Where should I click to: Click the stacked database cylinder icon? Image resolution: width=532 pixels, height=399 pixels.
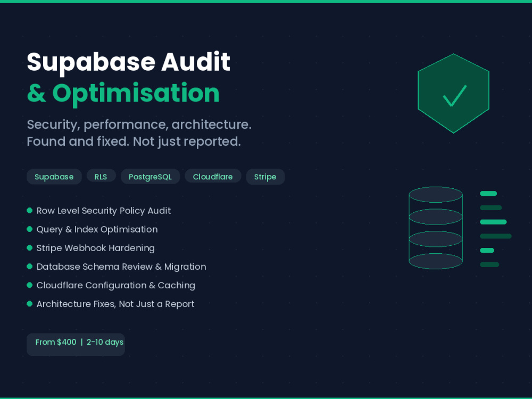436,228
